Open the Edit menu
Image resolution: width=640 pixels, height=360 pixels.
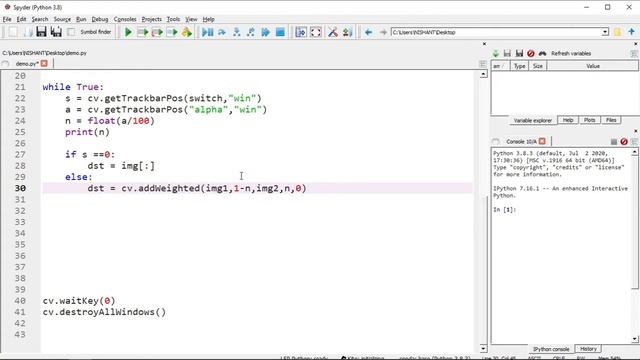[21, 19]
